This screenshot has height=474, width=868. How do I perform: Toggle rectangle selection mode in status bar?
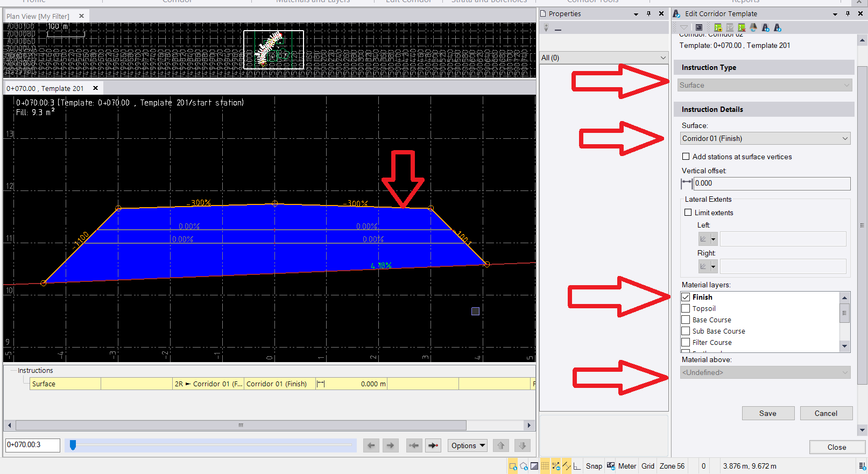pos(513,466)
